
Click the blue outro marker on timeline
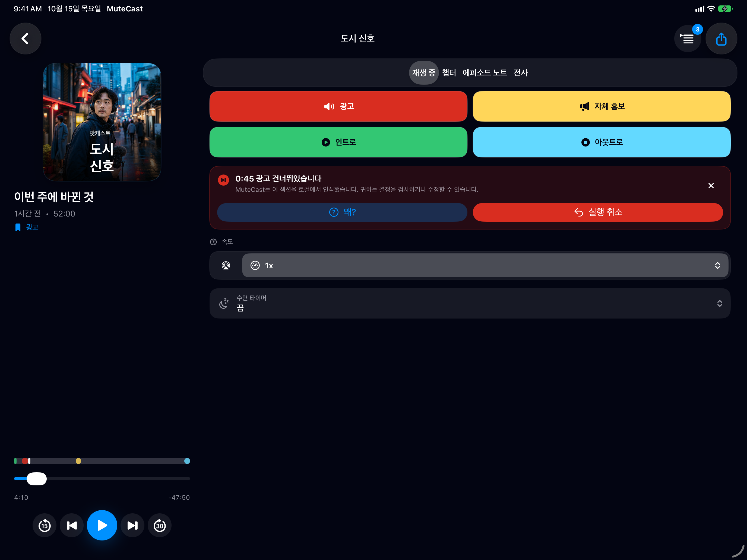point(187,461)
